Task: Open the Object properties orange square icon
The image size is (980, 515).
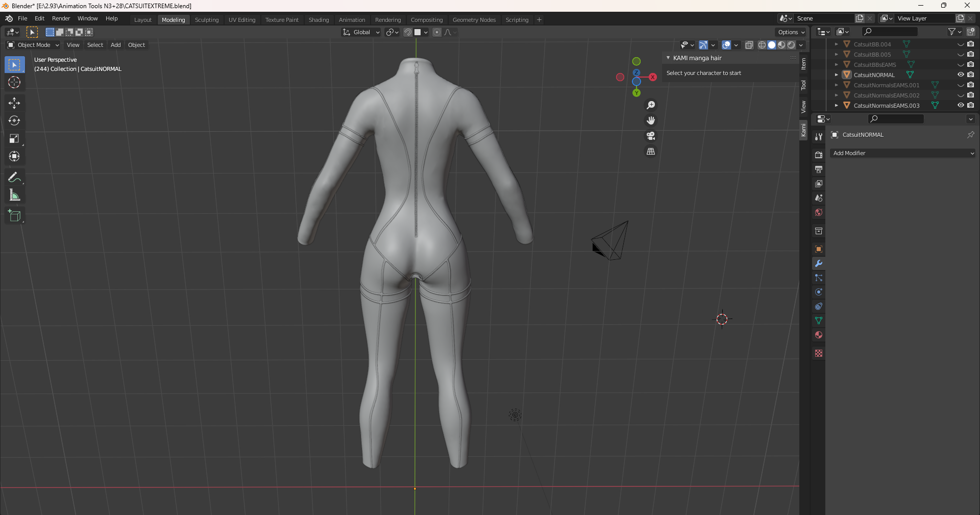Action: coord(819,249)
